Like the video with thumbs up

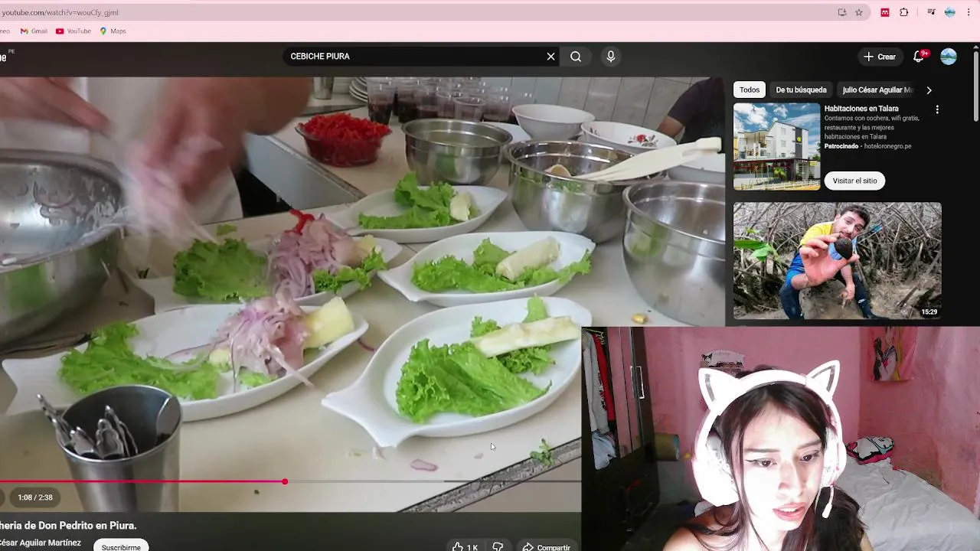(465, 546)
